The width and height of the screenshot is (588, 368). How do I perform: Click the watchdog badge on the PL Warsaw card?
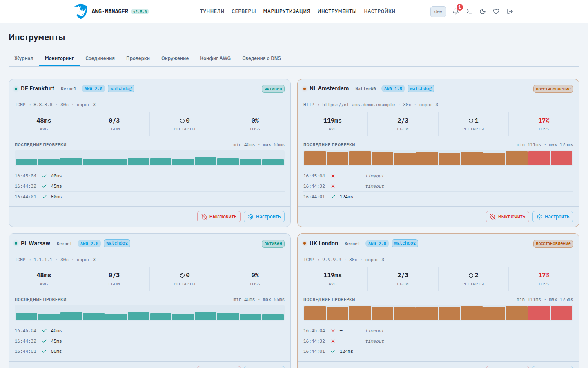[x=117, y=243]
